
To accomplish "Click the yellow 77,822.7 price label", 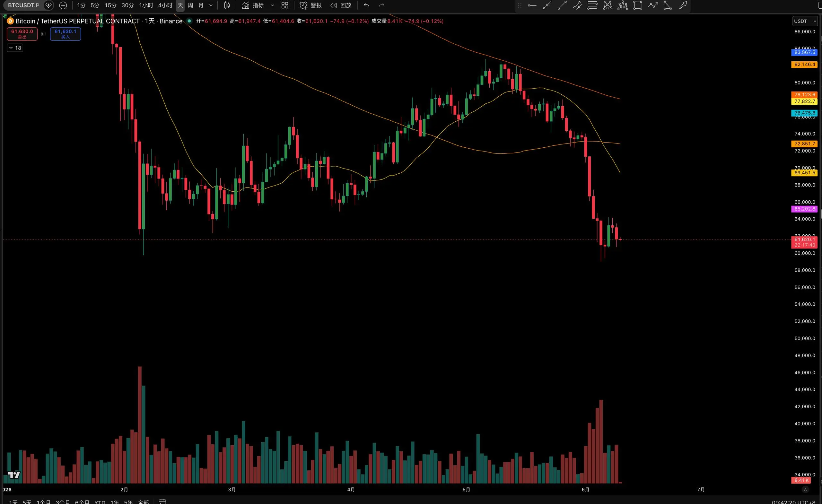I will 804,101.
